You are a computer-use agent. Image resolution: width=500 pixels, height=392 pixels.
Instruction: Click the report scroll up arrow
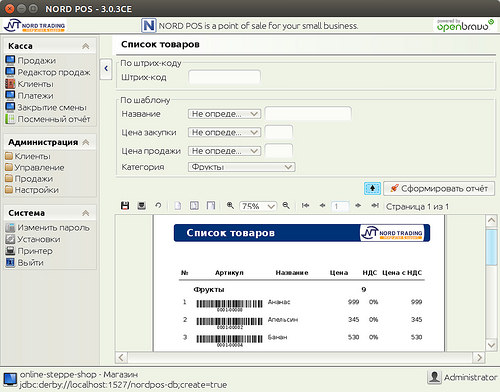point(491,220)
